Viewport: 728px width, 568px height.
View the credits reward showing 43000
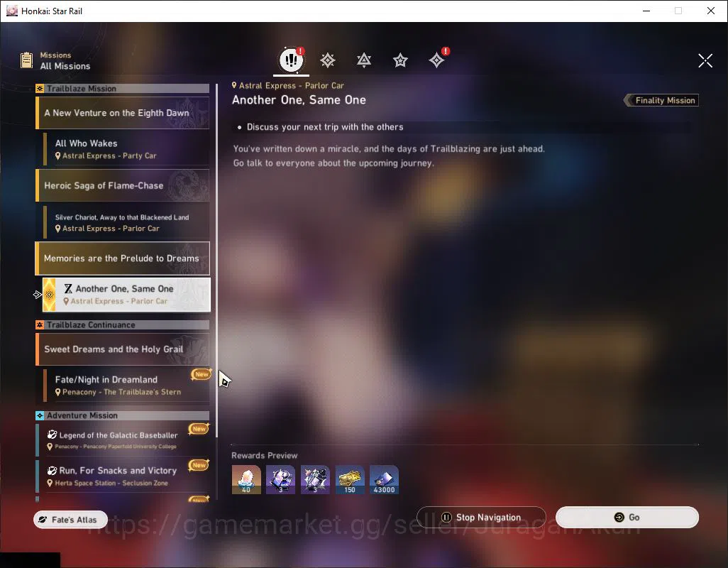click(x=384, y=479)
